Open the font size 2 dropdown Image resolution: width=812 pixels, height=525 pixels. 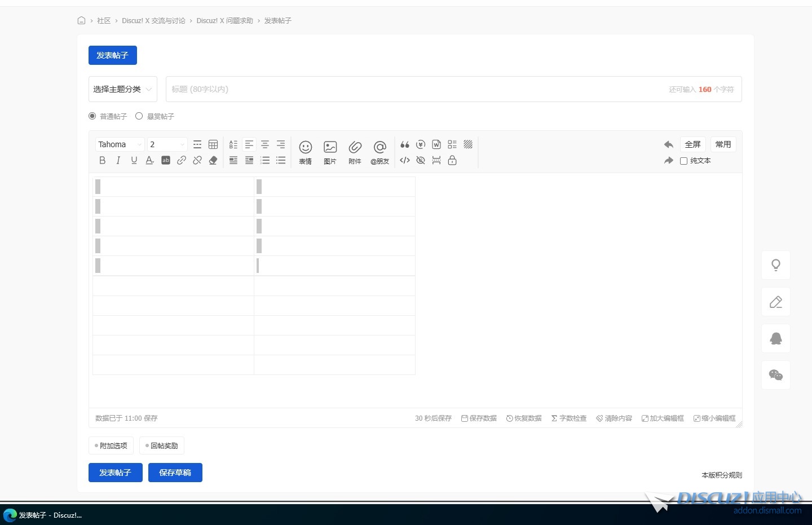click(167, 144)
